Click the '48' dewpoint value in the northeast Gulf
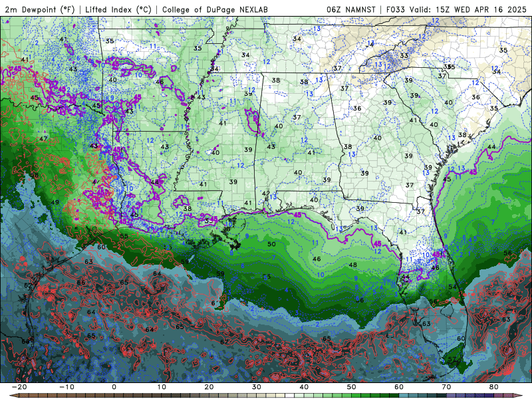The image size is (532, 399). point(353,265)
